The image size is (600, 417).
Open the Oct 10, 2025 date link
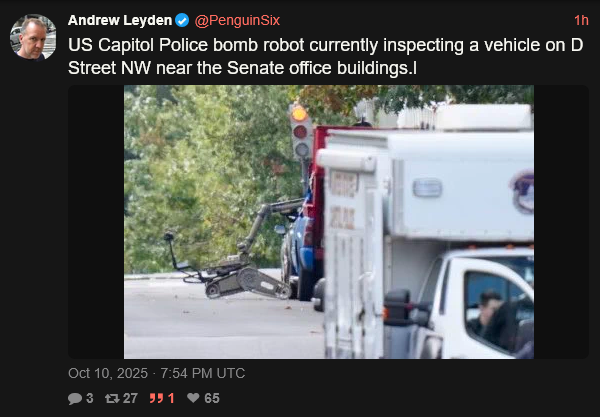point(108,373)
